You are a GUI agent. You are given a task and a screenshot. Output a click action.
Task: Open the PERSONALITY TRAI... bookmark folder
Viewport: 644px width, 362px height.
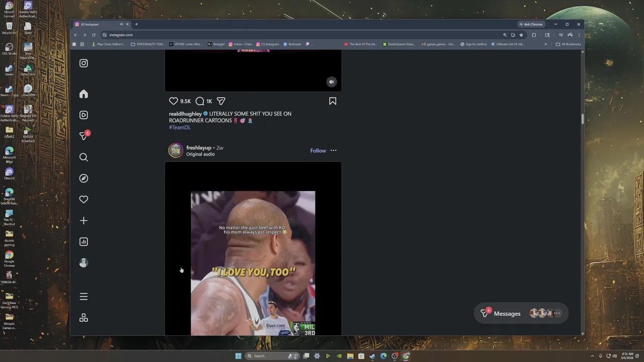[x=147, y=44]
